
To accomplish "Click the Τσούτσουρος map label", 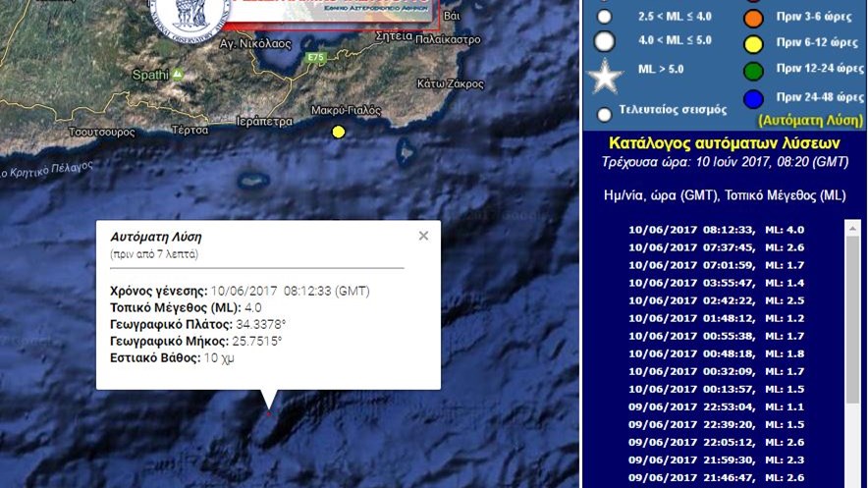I will pos(101,132).
